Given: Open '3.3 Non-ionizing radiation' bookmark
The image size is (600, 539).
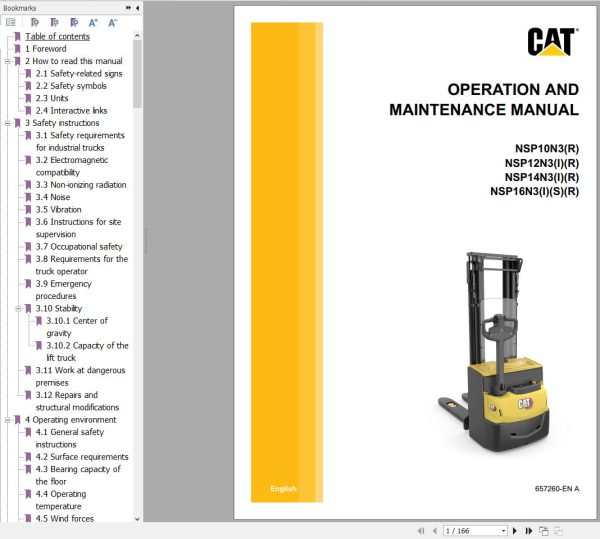Looking at the screenshot, I should (x=81, y=185).
